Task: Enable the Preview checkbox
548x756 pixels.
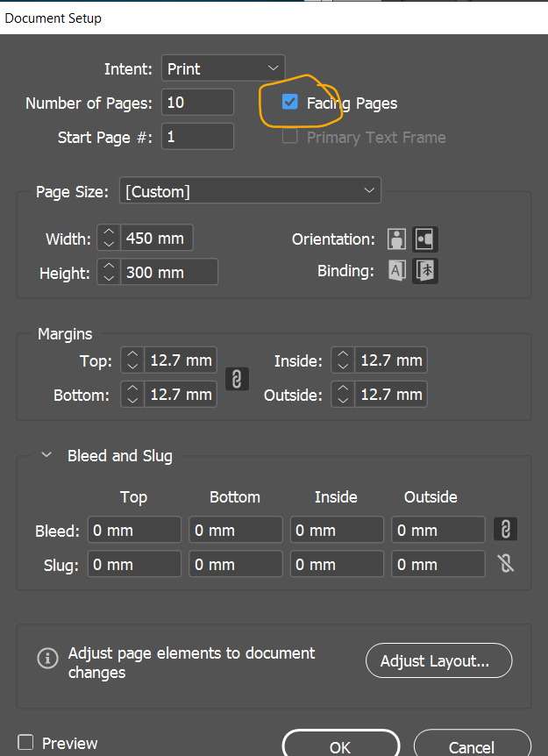Action: coord(25,742)
